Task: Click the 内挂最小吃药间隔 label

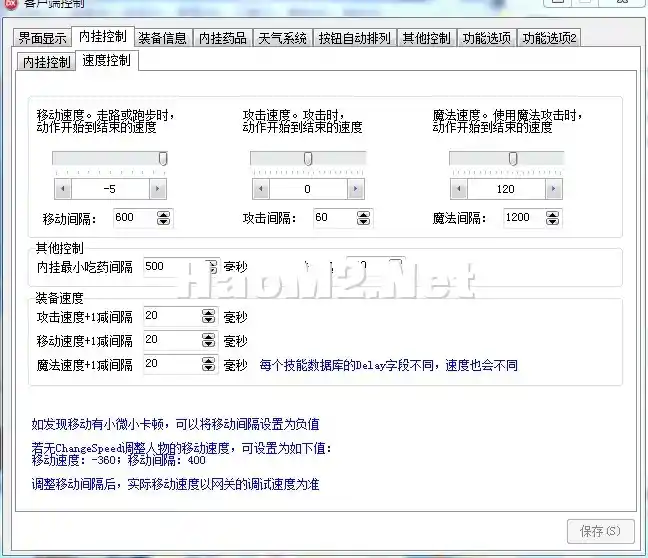Action: click(x=85, y=267)
